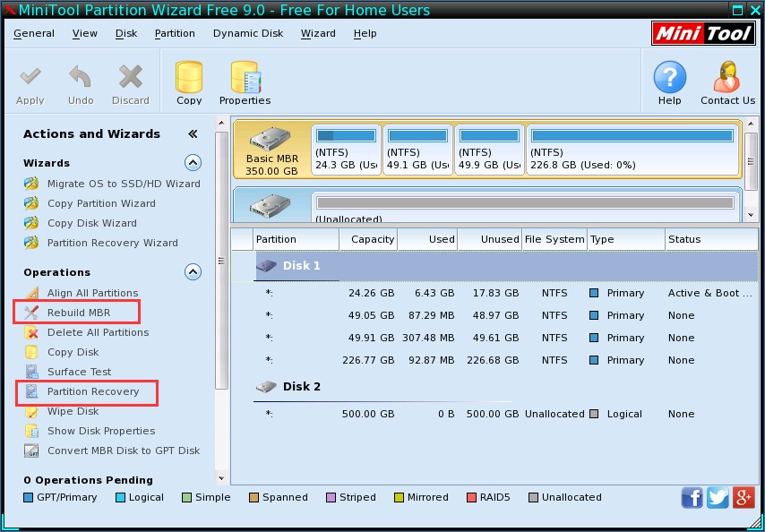
Task: Sort by the Capacity column header
Action: pyautogui.click(x=368, y=239)
